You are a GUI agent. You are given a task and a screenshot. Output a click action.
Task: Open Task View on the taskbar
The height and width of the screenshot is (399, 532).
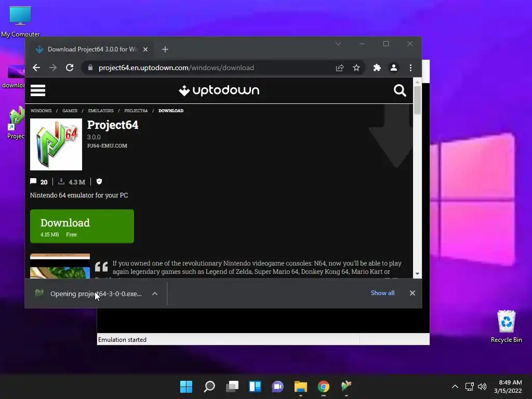tap(232, 387)
